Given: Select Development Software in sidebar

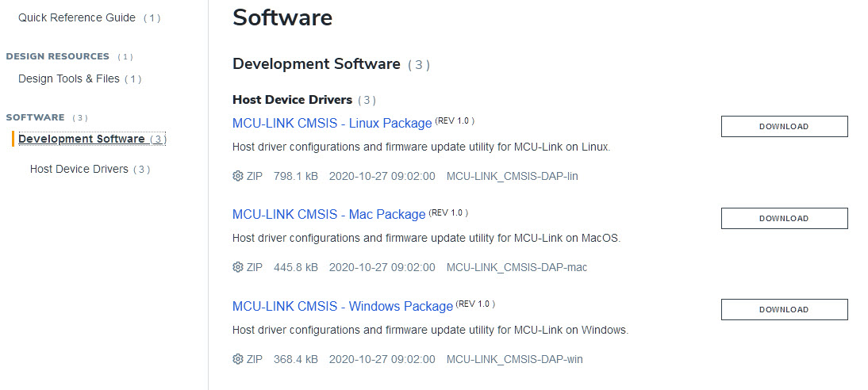Looking at the screenshot, I should tap(82, 139).
